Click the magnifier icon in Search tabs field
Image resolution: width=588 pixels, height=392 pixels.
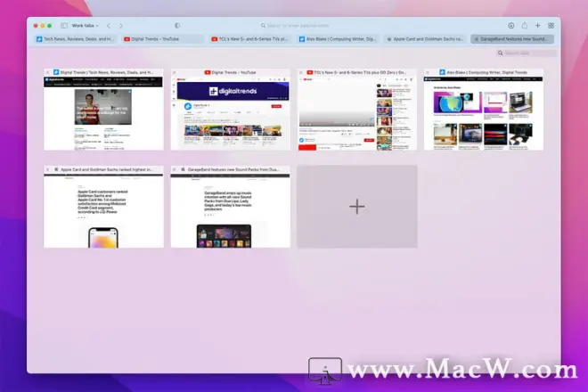coord(501,53)
